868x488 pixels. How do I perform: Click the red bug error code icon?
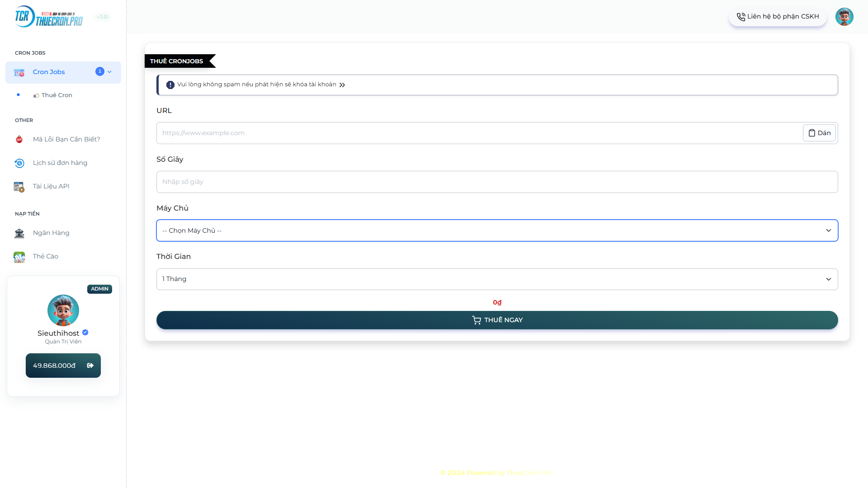point(19,139)
